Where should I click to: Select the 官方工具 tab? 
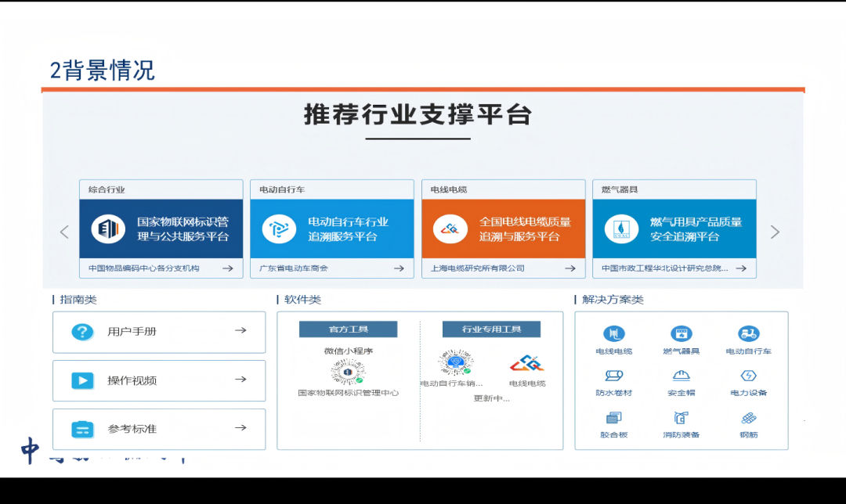[x=348, y=329]
